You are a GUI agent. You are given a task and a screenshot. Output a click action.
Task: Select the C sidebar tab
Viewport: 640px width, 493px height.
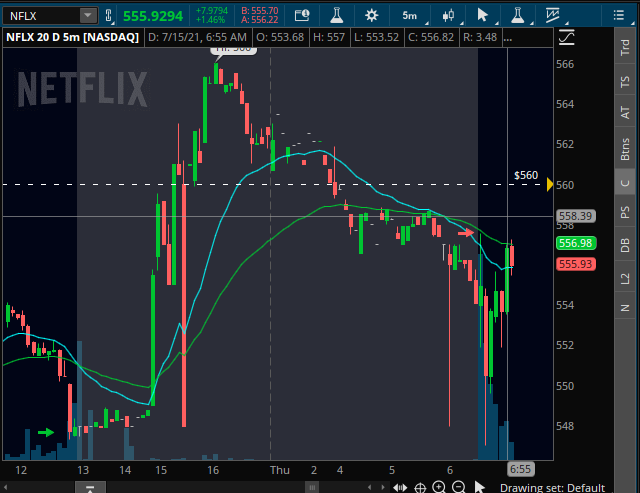click(x=625, y=183)
